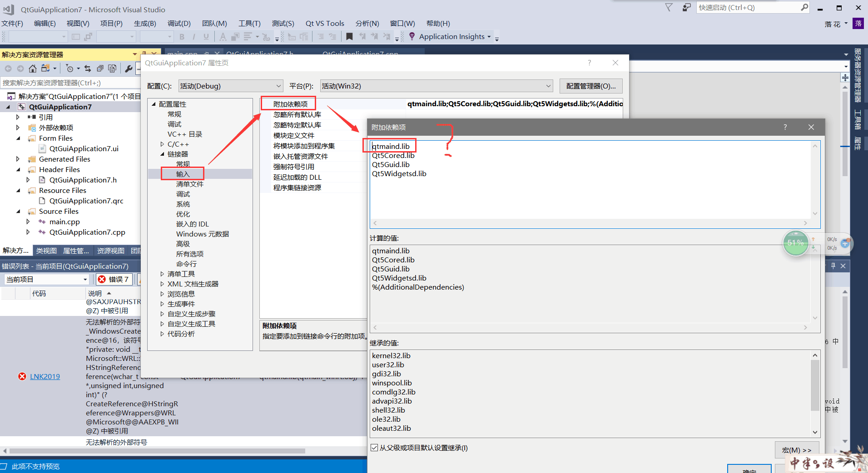Switch to the 属性管... tab
The image size is (868, 473).
coord(76,251)
